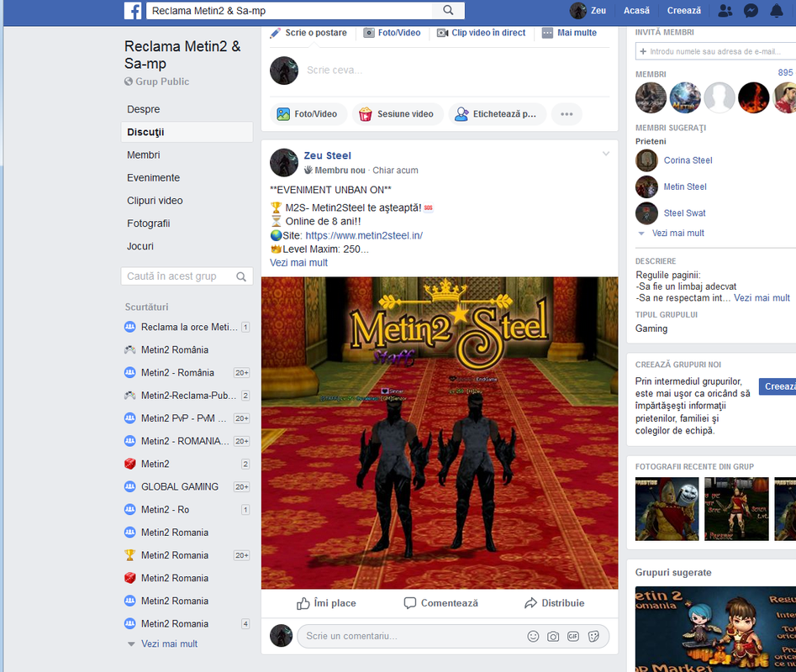Viewport: 796px width, 672px height.
Task: Click the search magnifier button in top bar
Action: 448,10
